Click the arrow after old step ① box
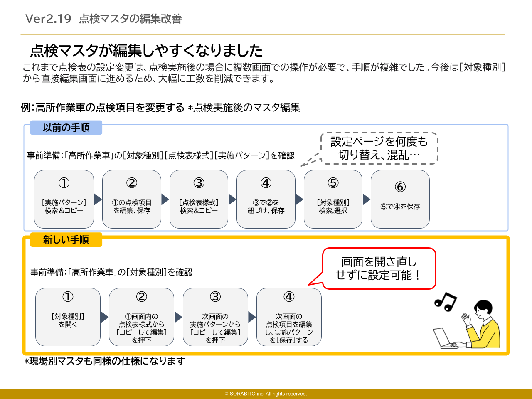The height and width of the screenshot is (399, 532). pos(98,199)
